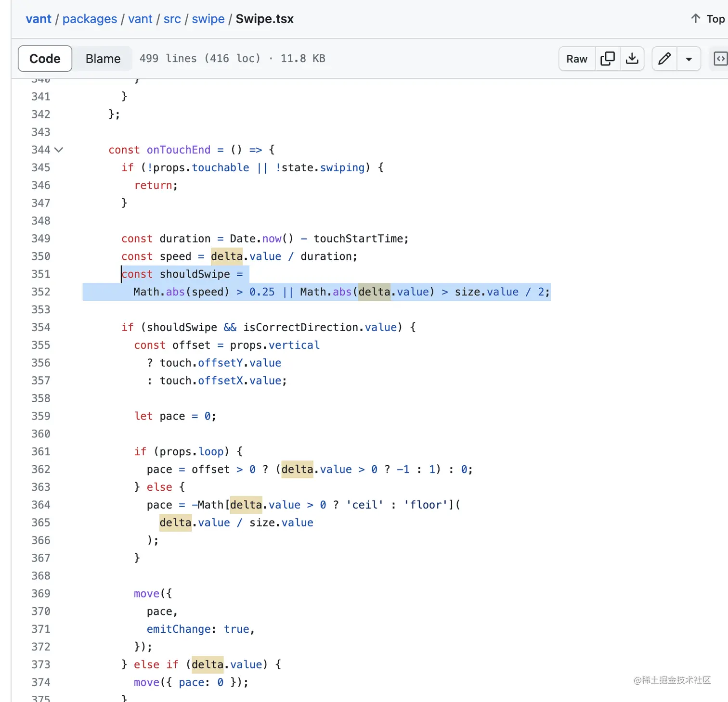Select line number 351
The width and height of the screenshot is (728, 702).
(x=41, y=274)
